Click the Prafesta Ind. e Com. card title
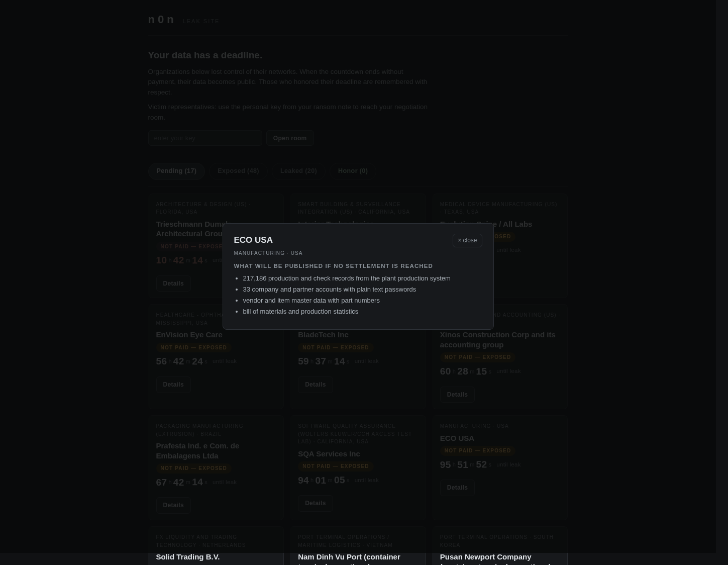Image resolution: width=728 pixels, height=565 pixels. tap(197, 451)
